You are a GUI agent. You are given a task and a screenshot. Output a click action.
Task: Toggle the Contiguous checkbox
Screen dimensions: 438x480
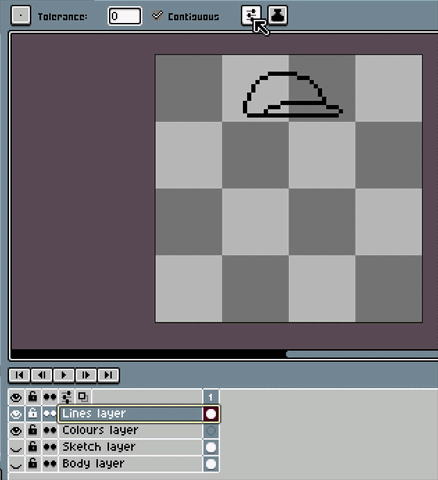pos(157,16)
